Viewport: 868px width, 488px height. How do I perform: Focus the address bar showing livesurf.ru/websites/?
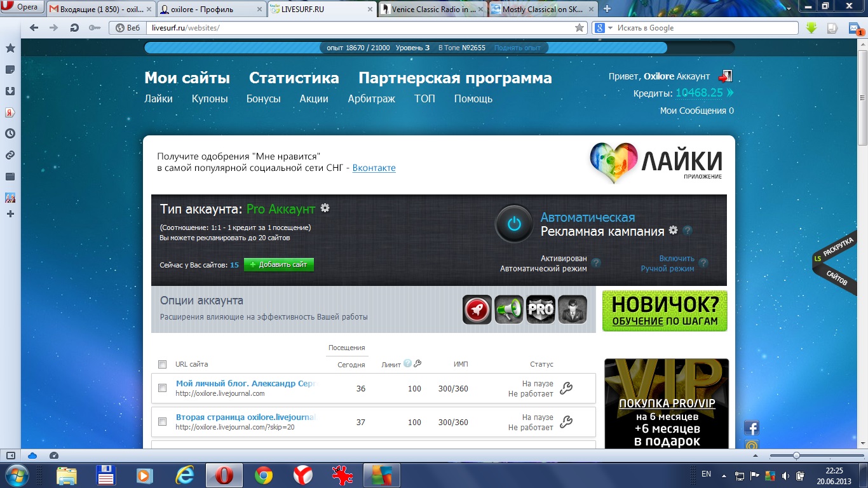[x=359, y=28]
